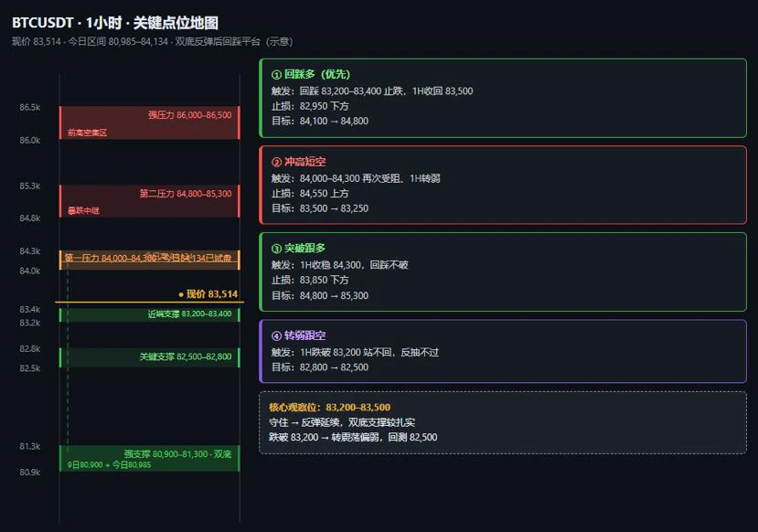Click the circled number 1 icon
This screenshot has height=532, width=758.
pyautogui.click(x=276, y=74)
